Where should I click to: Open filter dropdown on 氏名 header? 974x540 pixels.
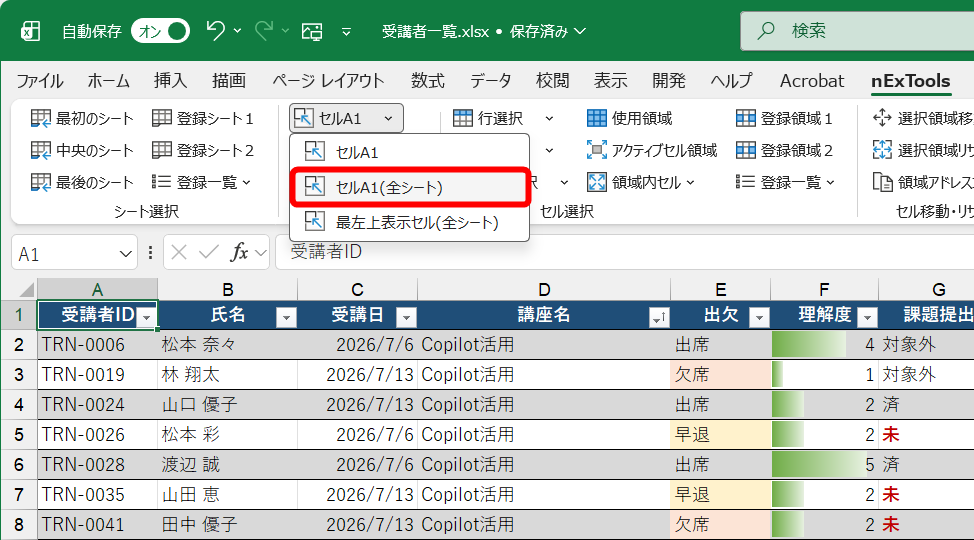tap(286, 318)
